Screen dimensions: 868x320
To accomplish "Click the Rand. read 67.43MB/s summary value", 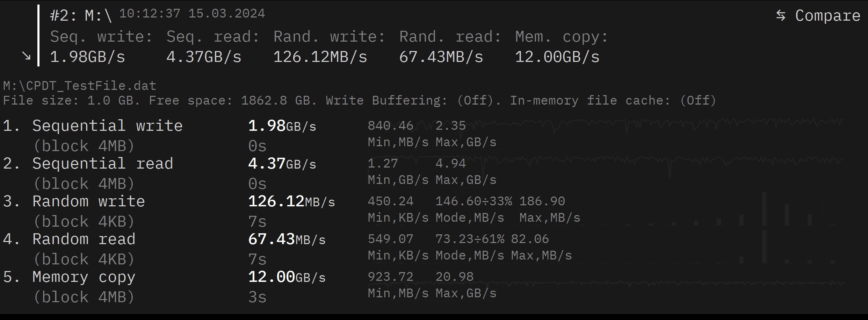I will click(x=441, y=57).
